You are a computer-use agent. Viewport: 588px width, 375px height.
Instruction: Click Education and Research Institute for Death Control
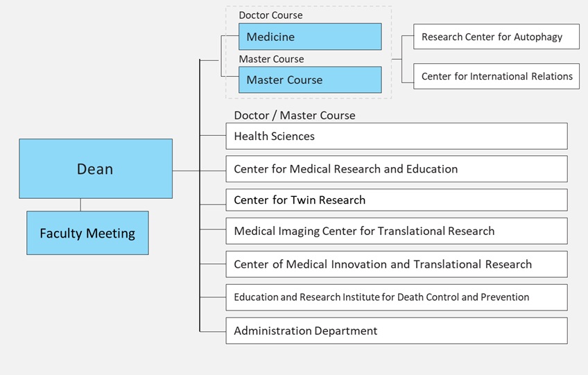(x=396, y=297)
